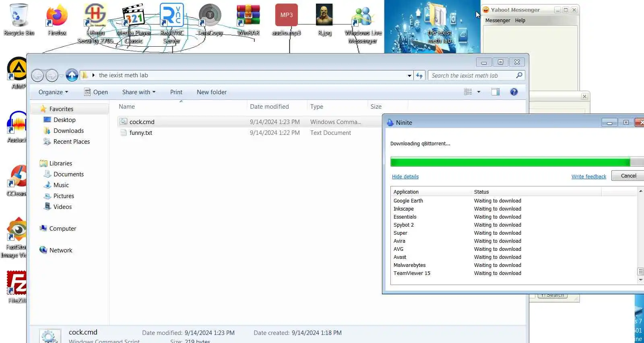Select Network in the navigation pane
Screen dimensions: 644x343
[x=61, y=250]
